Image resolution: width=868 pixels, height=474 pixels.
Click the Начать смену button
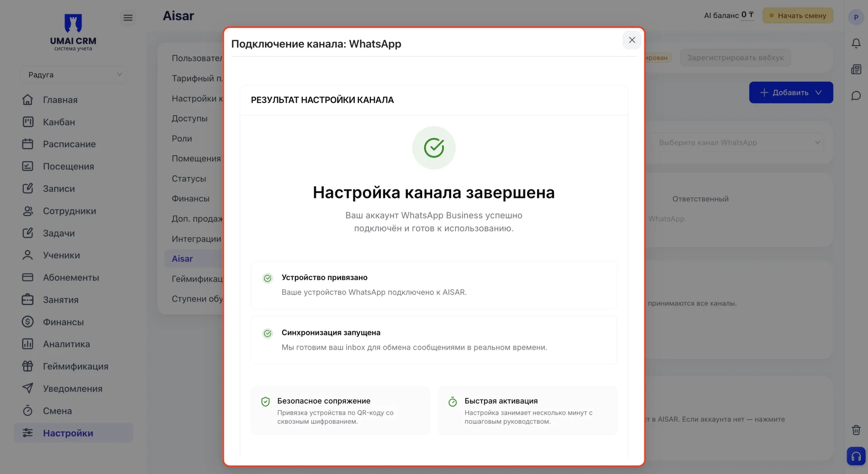[797, 15]
